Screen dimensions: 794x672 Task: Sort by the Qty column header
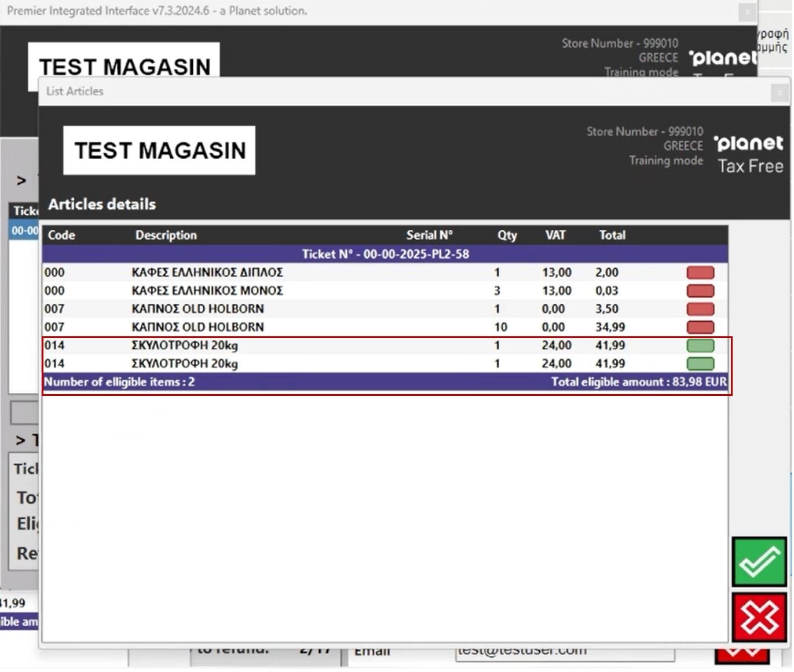click(507, 235)
